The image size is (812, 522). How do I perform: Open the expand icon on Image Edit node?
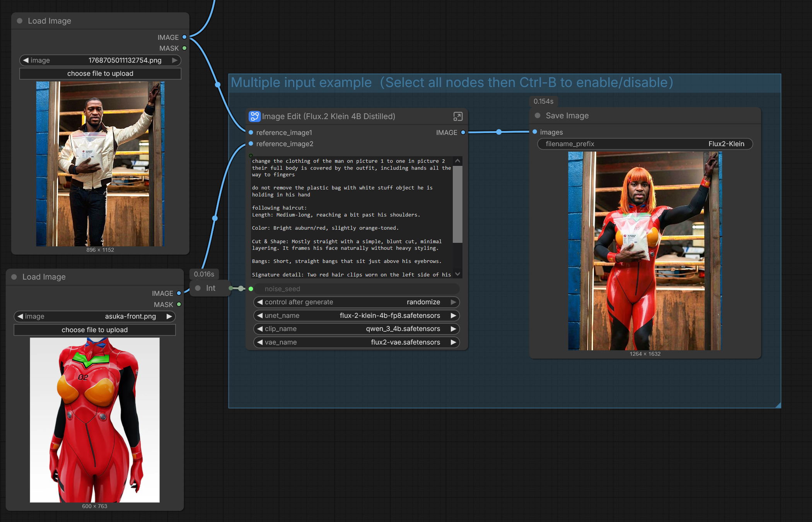click(457, 116)
